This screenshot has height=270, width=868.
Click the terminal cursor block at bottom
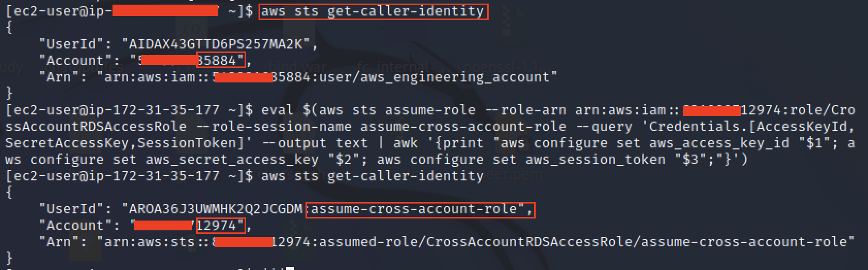click(x=290, y=268)
